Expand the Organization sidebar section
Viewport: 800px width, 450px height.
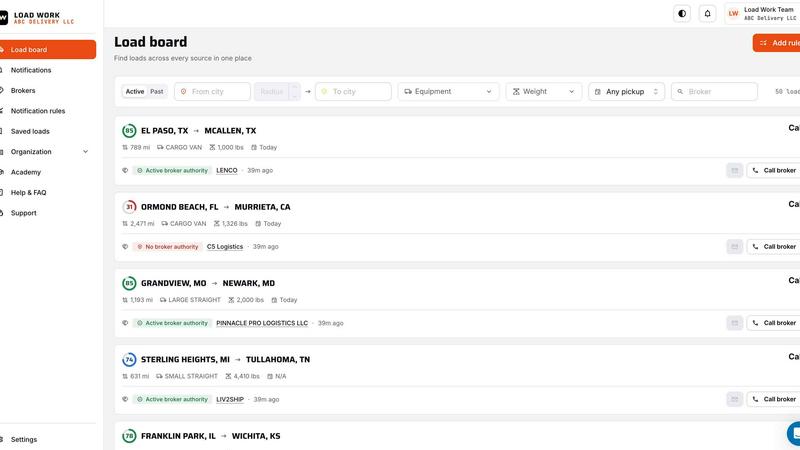pyautogui.click(x=47, y=152)
